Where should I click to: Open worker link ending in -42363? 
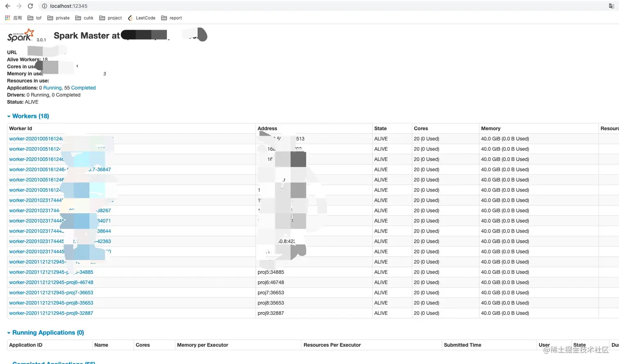60,242
